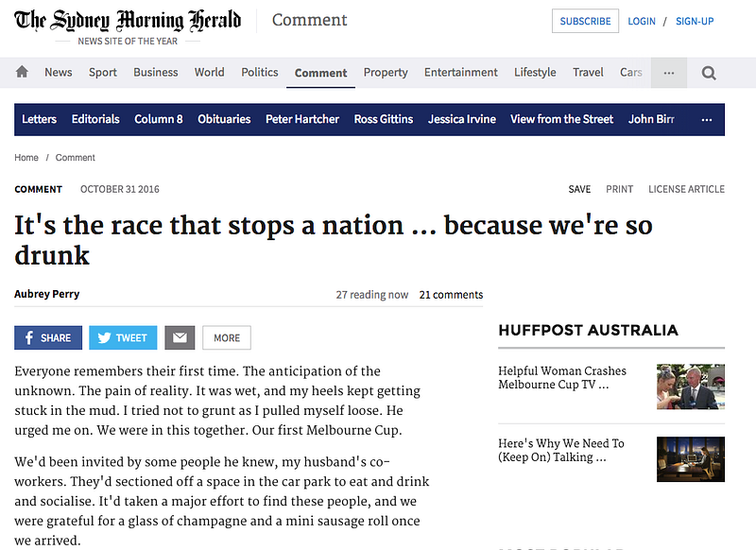The height and width of the screenshot is (550, 756).
Task: Click the '27 reading now' text
Action: tap(372, 295)
